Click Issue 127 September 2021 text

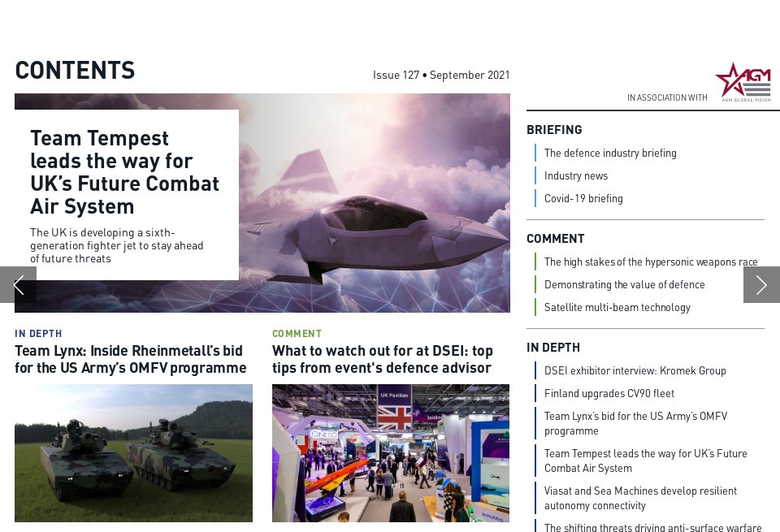coord(441,75)
